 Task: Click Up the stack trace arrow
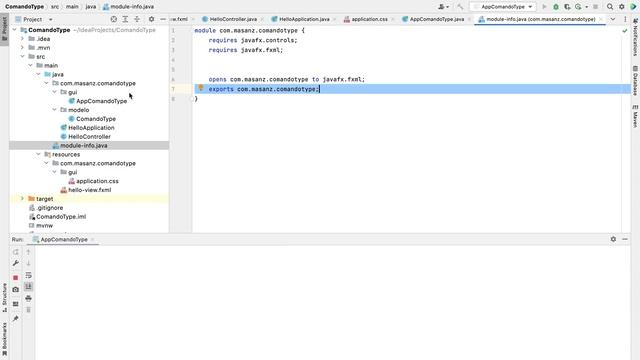click(x=28, y=252)
